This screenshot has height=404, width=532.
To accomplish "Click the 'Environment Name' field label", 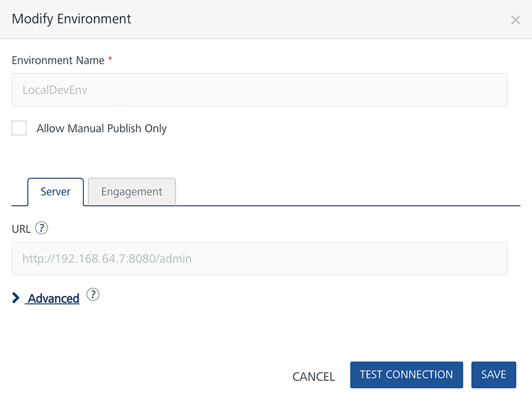I will pos(58,60).
